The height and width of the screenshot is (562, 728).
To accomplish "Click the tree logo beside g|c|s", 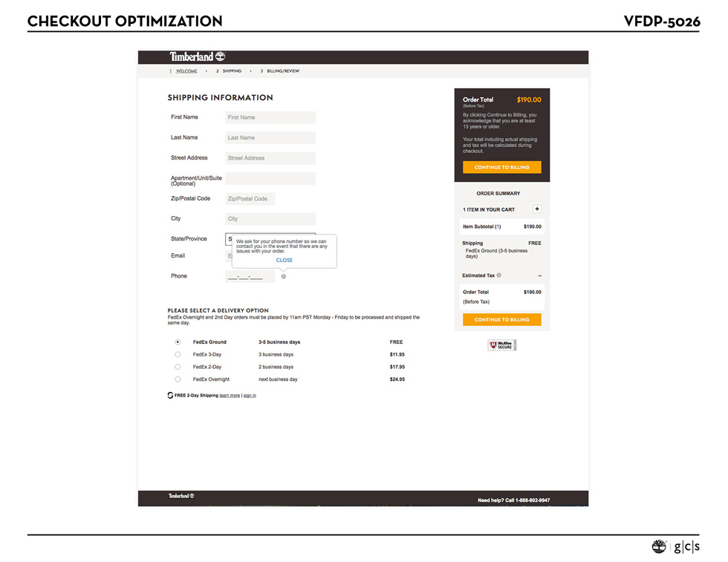I will tap(659, 546).
